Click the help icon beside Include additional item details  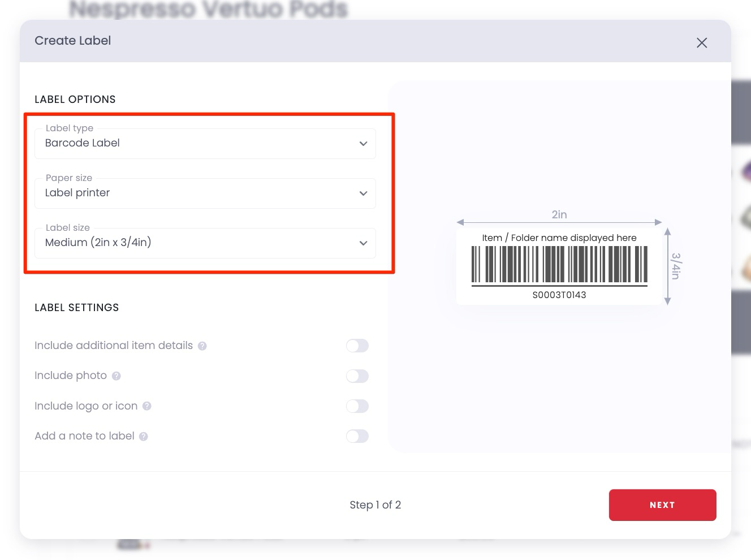[202, 346]
